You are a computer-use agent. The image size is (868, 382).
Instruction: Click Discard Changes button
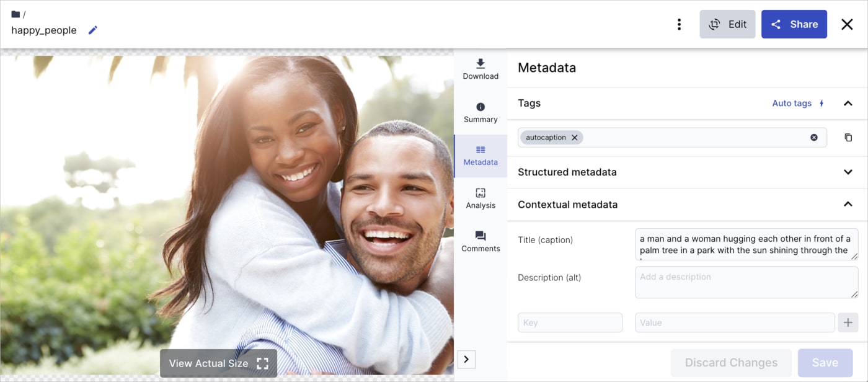coord(731,363)
